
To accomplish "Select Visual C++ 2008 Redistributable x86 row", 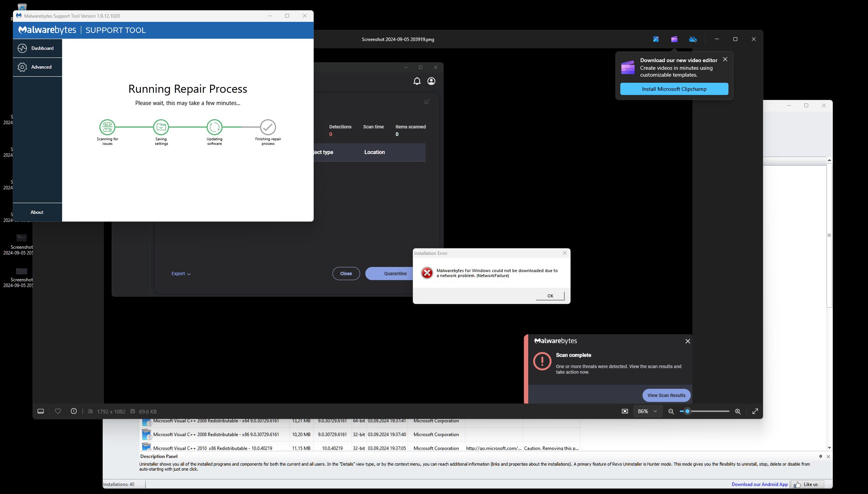I will pyautogui.click(x=360, y=435).
